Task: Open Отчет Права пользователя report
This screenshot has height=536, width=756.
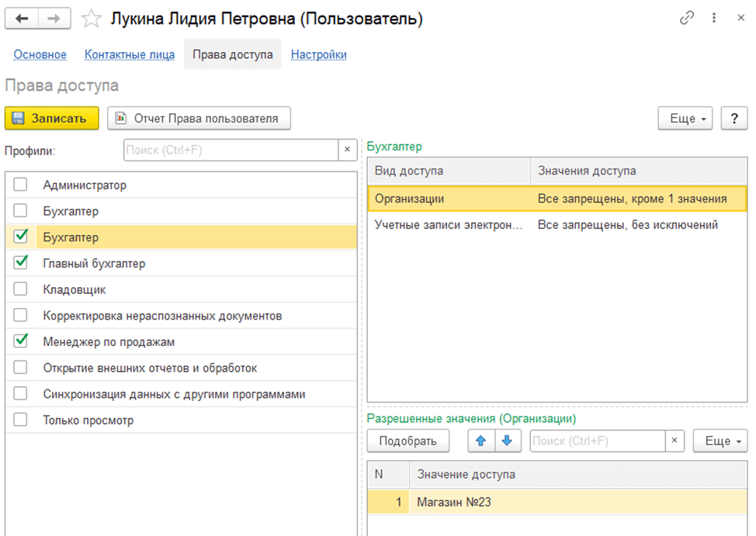Action: click(x=199, y=118)
